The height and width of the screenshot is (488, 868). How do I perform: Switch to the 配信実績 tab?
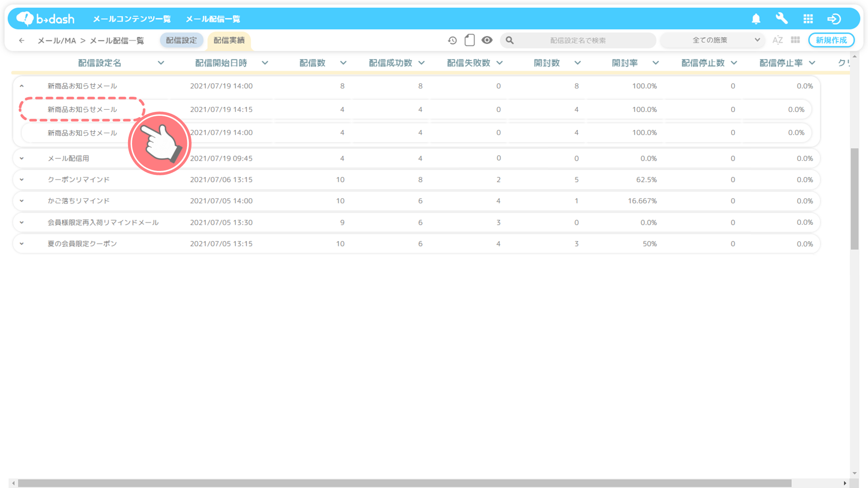229,40
